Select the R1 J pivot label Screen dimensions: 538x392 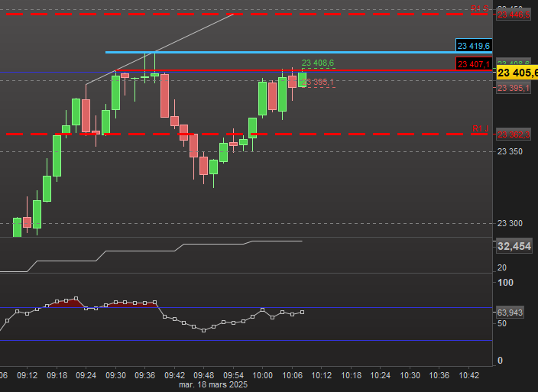(481, 128)
